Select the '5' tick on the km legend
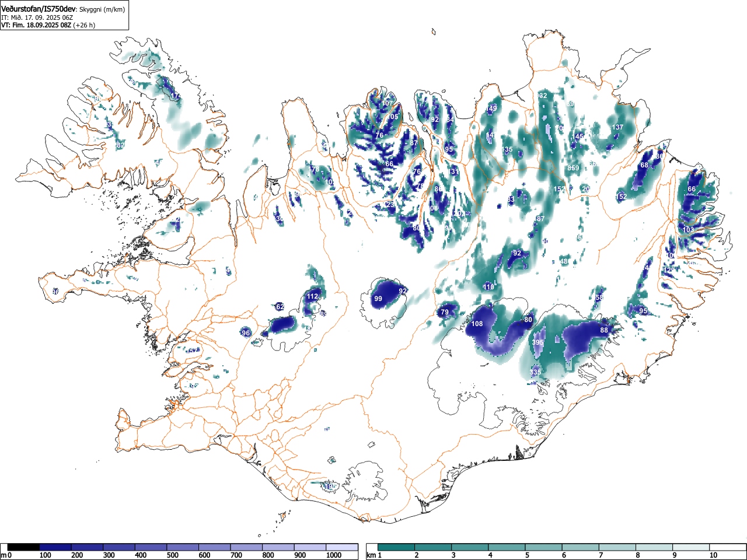747x560 pixels. 527,555
